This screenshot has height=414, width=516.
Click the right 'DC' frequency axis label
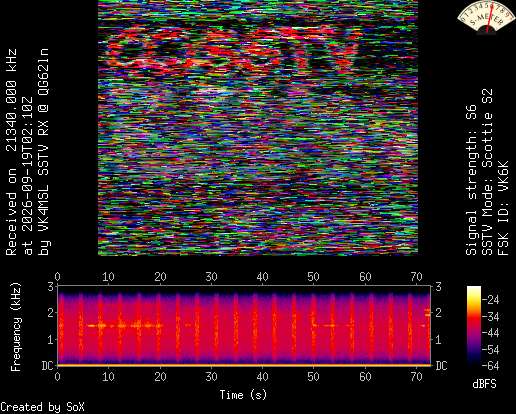(x=441, y=366)
